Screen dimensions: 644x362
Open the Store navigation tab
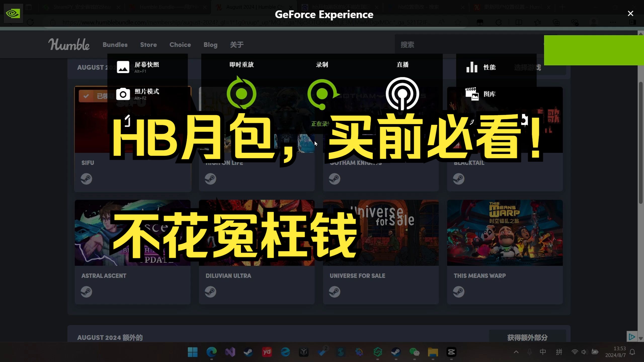148,45
